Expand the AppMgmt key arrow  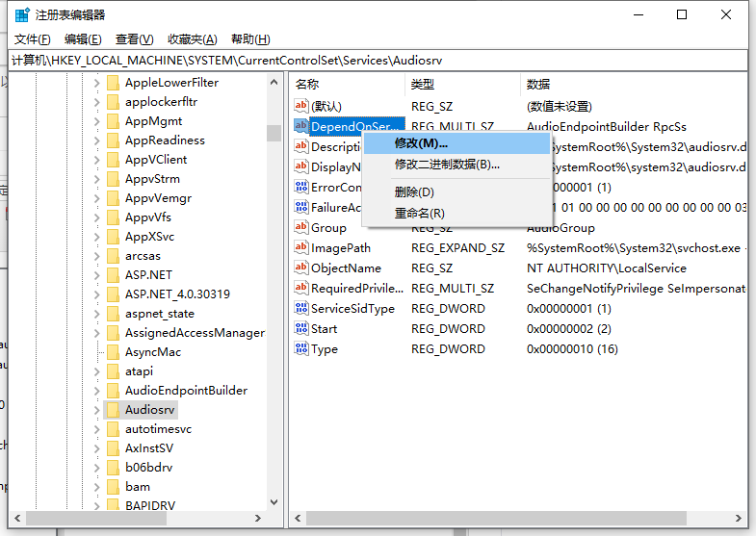click(96, 120)
